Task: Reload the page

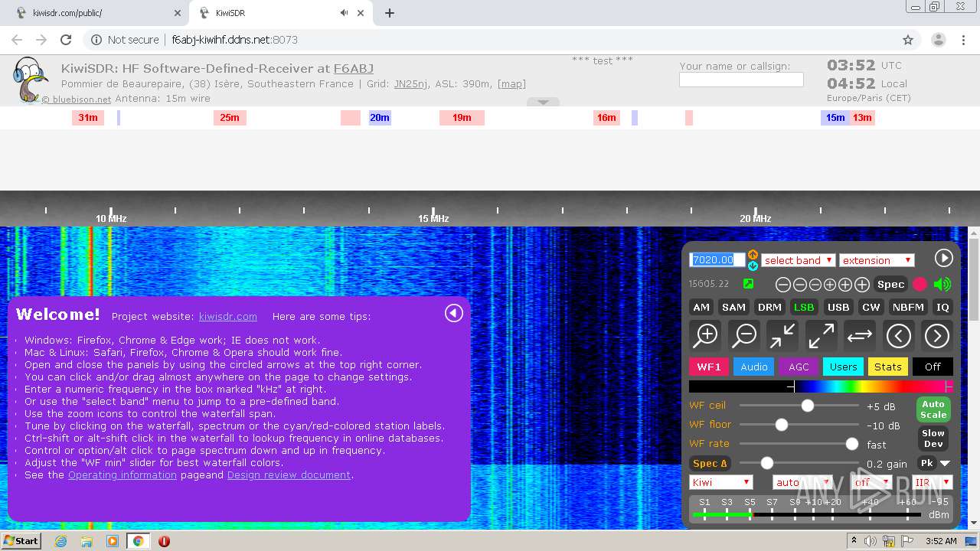Action: [66, 40]
